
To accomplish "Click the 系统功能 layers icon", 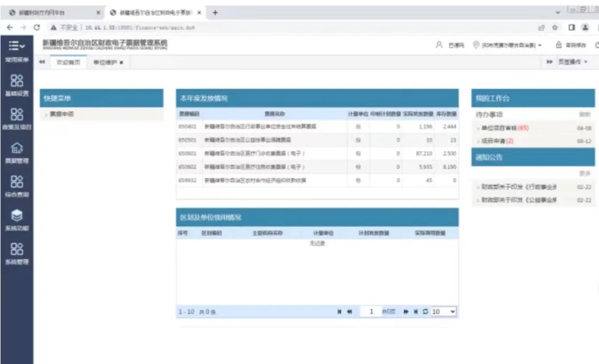I will [x=16, y=215].
